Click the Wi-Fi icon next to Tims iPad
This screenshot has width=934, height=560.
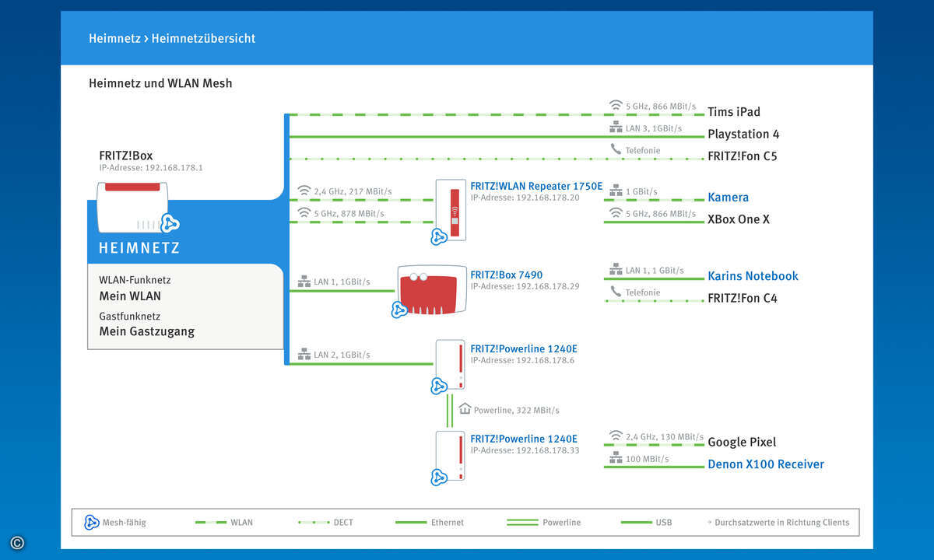point(616,106)
